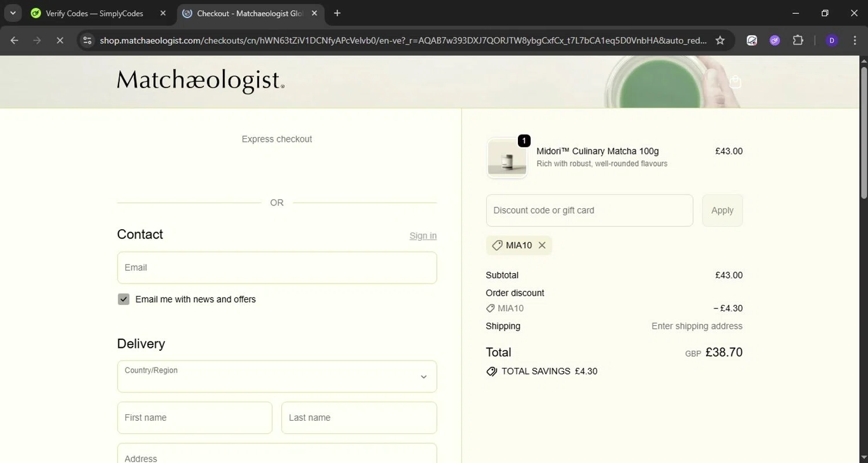The width and height of the screenshot is (868, 463).
Task: Open a new browser tab
Action: [337, 13]
